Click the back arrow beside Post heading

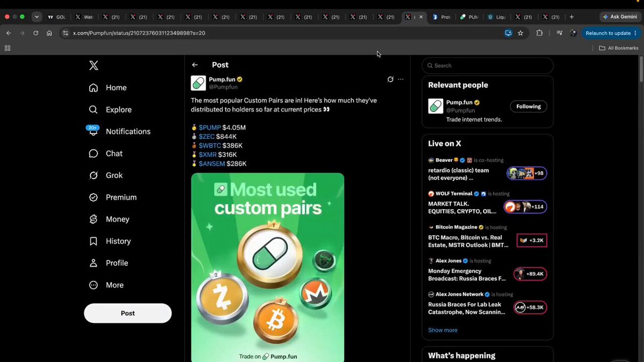click(195, 65)
